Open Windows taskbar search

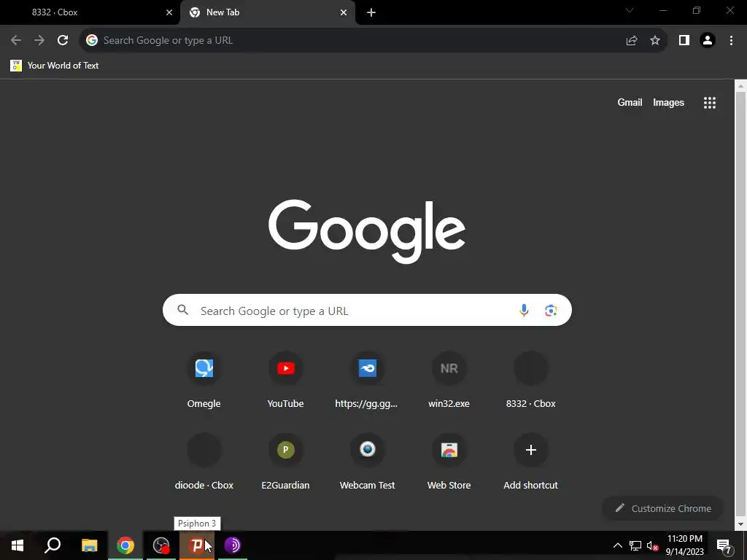53,545
